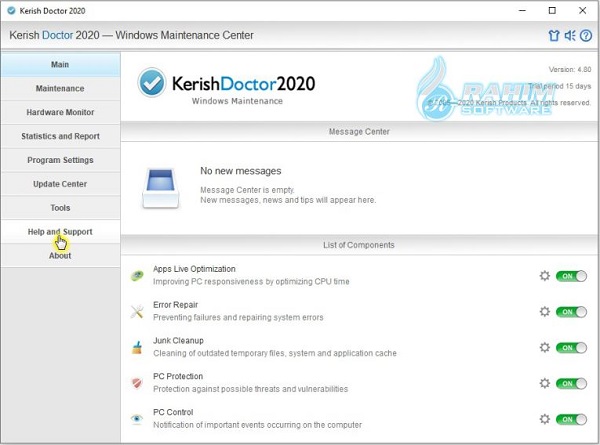Image resolution: width=600 pixels, height=445 pixels.
Task: Open settings gear for Error Repair
Action: [x=545, y=311]
